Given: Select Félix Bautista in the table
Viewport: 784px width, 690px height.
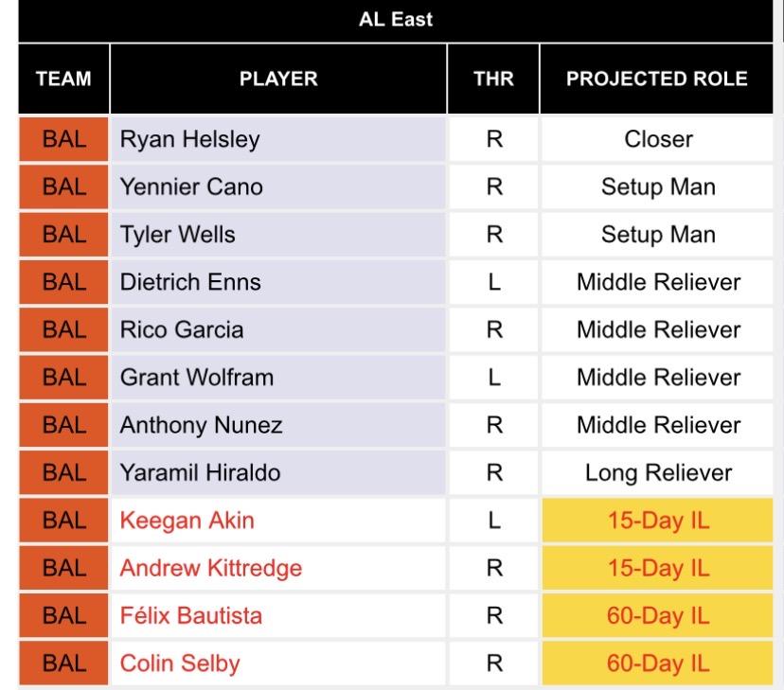Looking at the screenshot, I should pos(191,616).
